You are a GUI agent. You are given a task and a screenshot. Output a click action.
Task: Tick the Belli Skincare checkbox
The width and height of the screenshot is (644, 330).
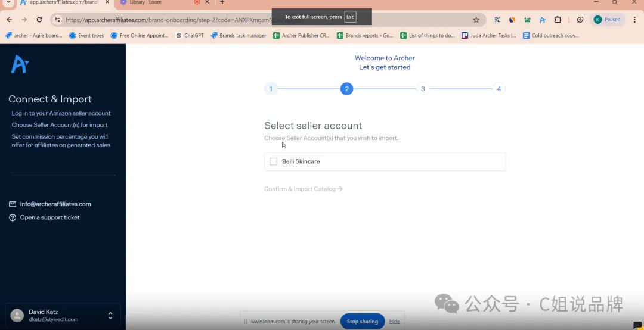click(x=273, y=161)
